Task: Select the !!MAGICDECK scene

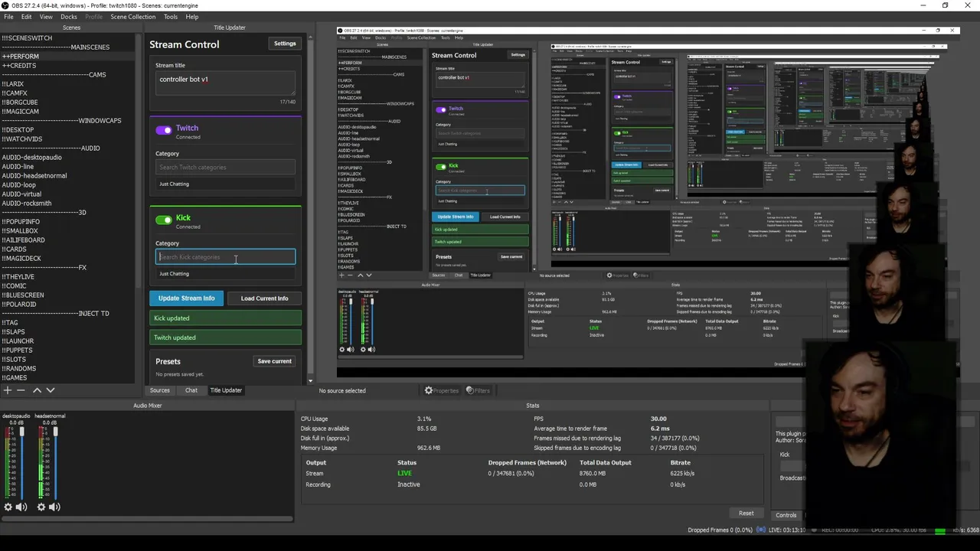Action: pyautogui.click(x=69, y=259)
